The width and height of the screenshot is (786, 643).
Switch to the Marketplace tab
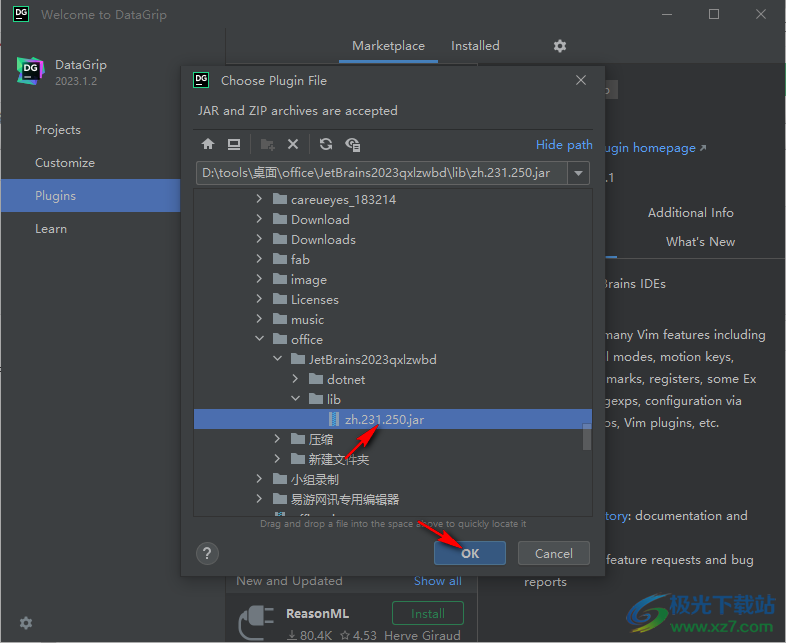click(388, 46)
